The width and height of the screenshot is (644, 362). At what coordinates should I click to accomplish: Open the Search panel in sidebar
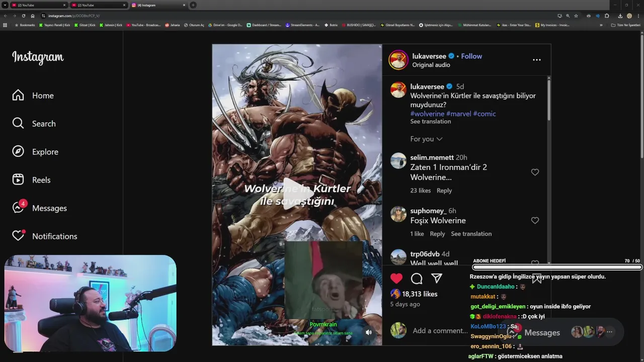click(34, 124)
